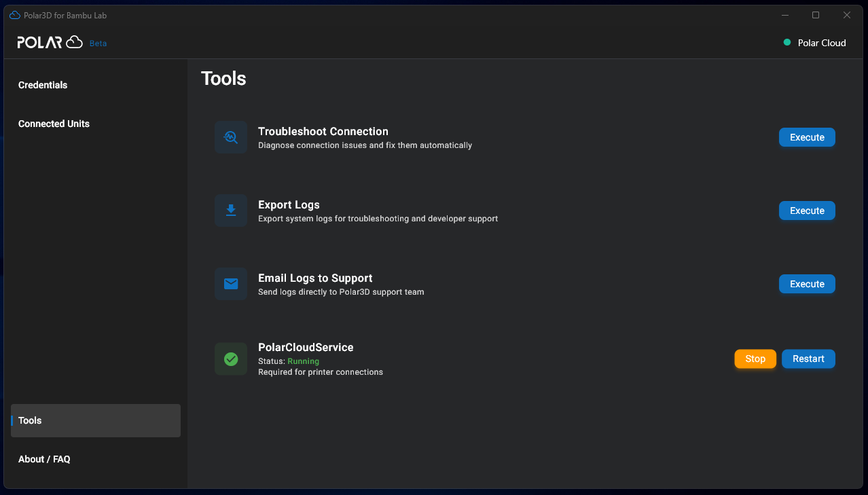
Task: Execute Email Logs to Support
Action: (806, 284)
